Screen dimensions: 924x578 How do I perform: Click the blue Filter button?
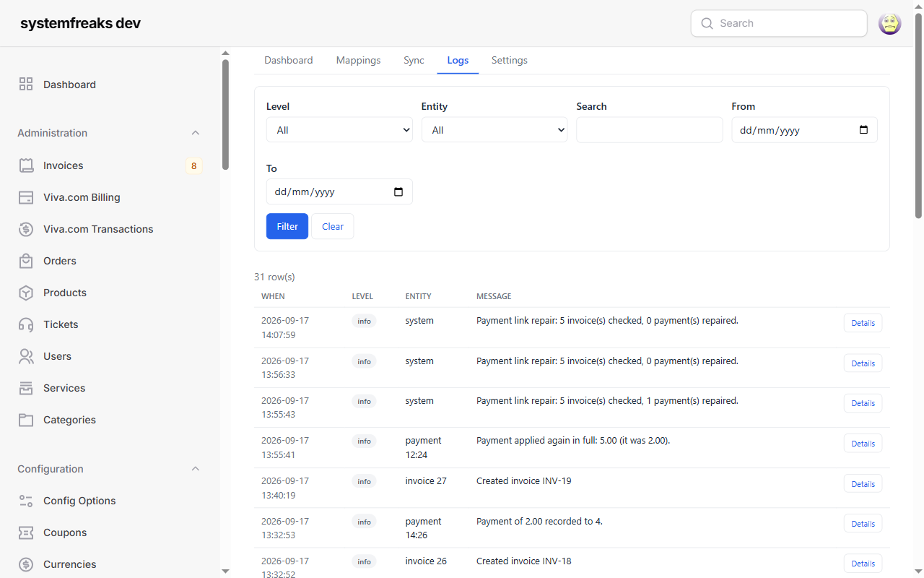pos(287,226)
